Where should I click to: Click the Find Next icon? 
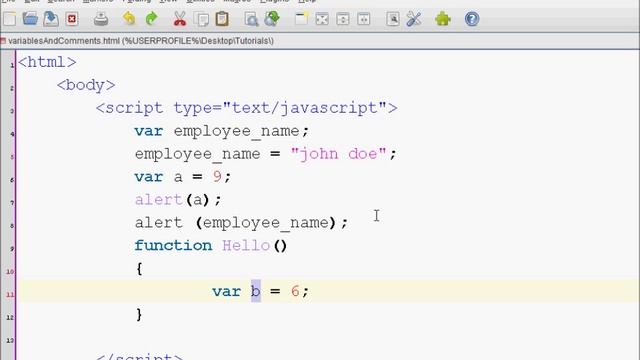coord(272,19)
